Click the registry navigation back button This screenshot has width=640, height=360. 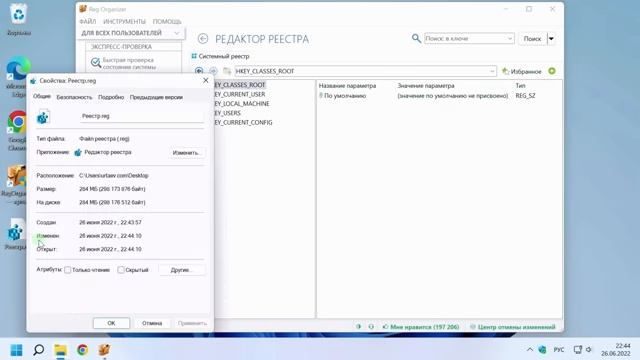199,71
